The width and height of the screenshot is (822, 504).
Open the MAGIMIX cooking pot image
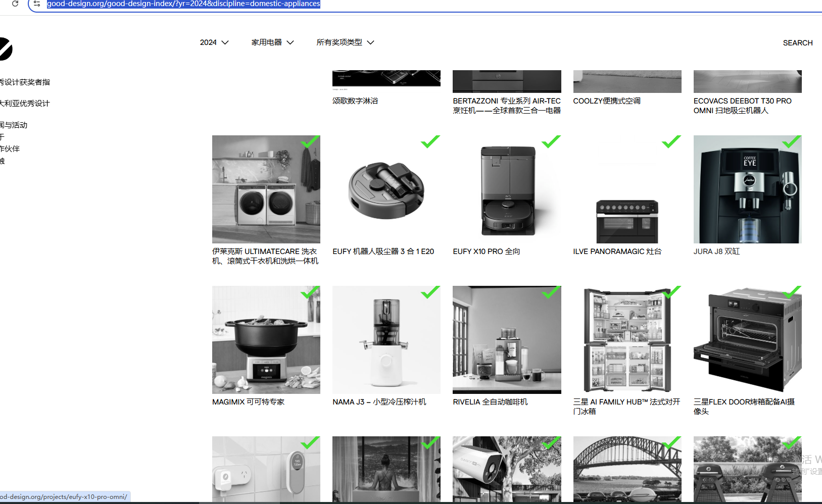pos(266,340)
